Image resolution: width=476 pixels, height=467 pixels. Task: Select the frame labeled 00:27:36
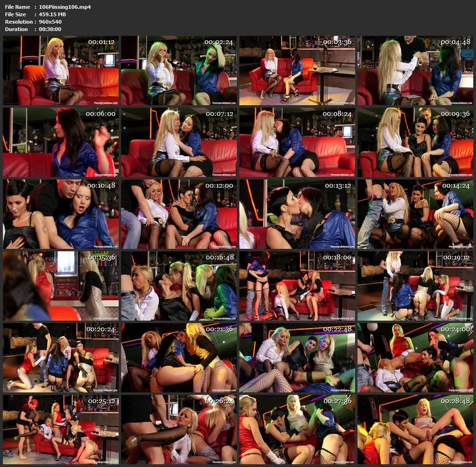pyautogui.click(x=297, y=430)
